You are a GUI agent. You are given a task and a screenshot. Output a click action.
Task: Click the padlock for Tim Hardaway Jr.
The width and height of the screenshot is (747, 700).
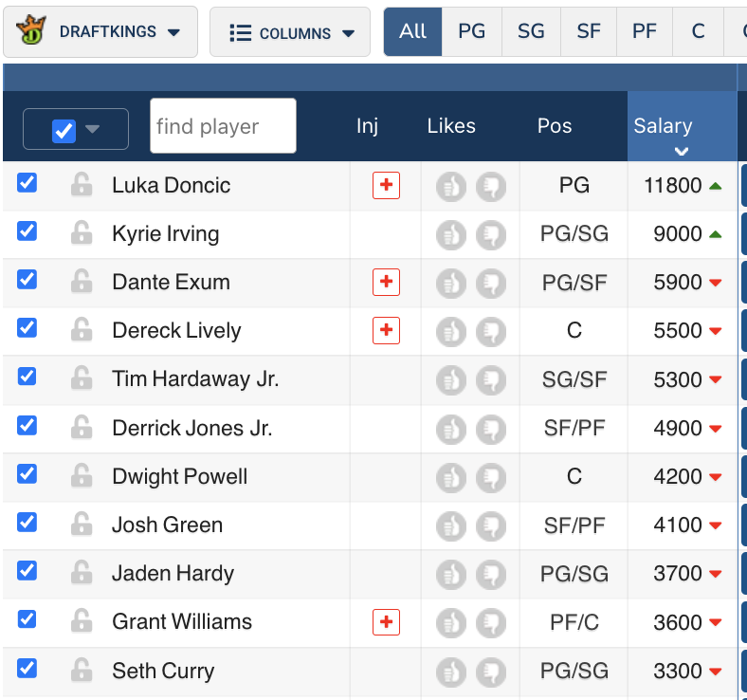82,378
